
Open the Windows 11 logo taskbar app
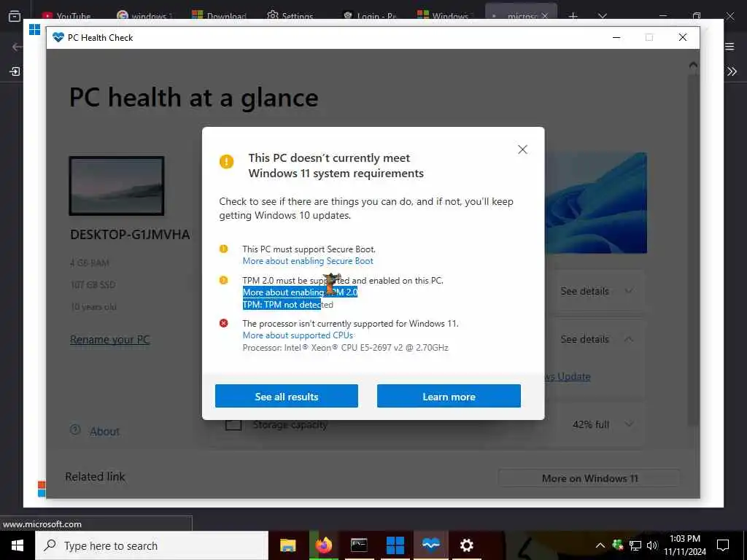point(395,545)
